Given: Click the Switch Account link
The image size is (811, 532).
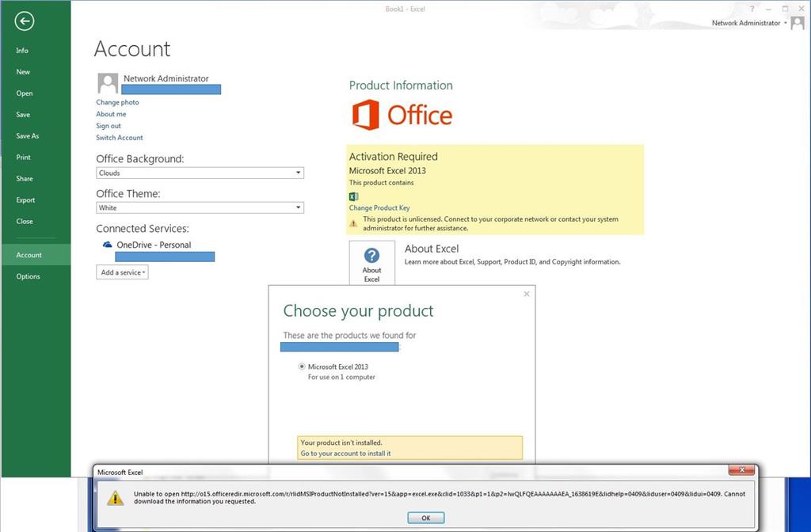Looking at the screenshot, I should click(120, 138).
